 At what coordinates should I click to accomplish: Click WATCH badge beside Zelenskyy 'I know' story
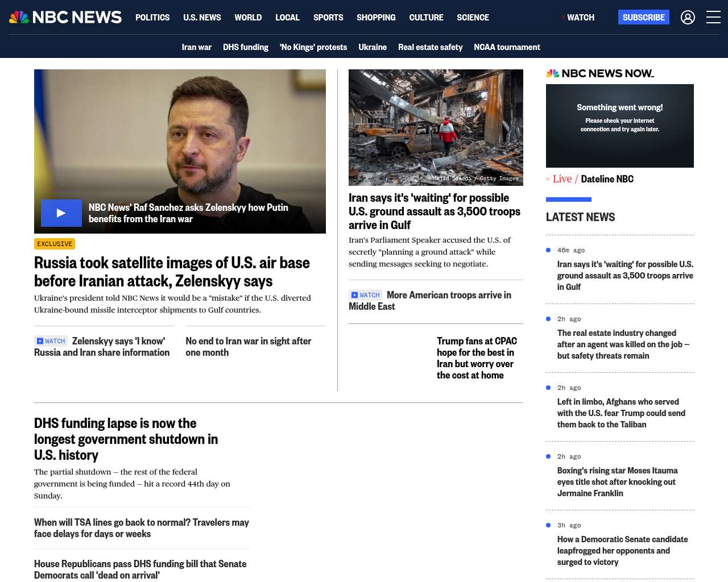click(x=51, y=341)
